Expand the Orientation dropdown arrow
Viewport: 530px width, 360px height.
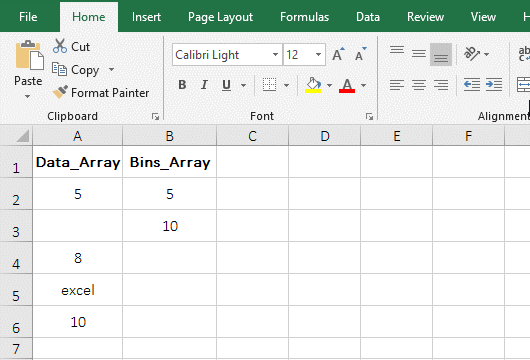(486, 54)
